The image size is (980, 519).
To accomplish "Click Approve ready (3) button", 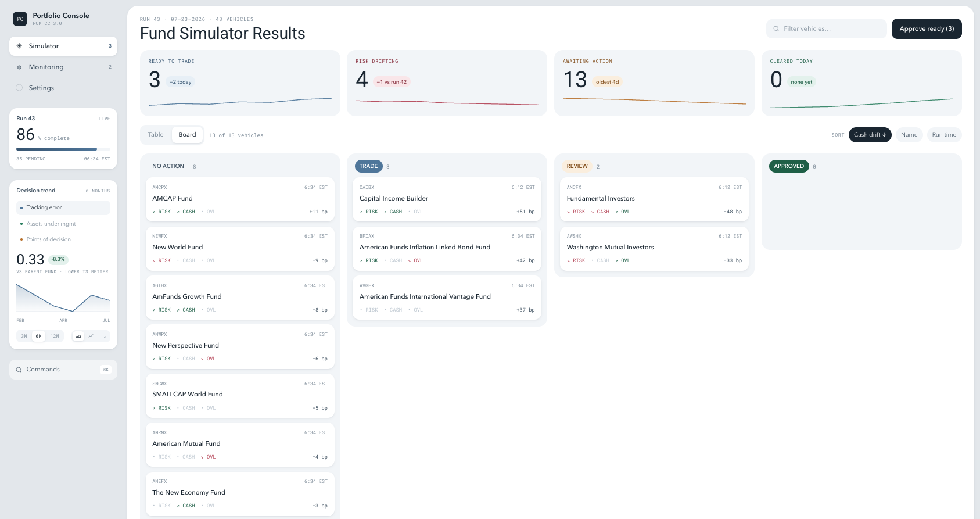I will [927, 28].
